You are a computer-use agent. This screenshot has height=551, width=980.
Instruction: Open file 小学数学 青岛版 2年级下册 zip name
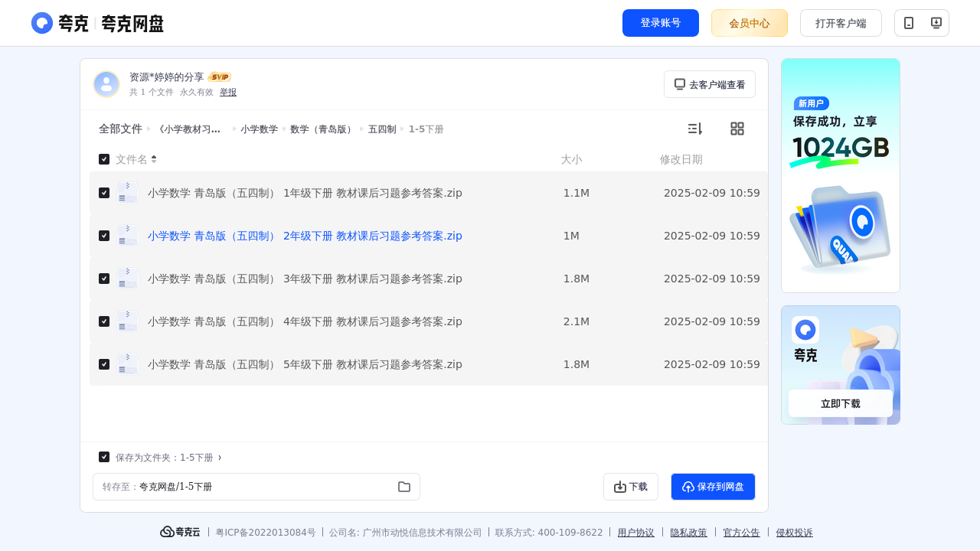point(305,236)
